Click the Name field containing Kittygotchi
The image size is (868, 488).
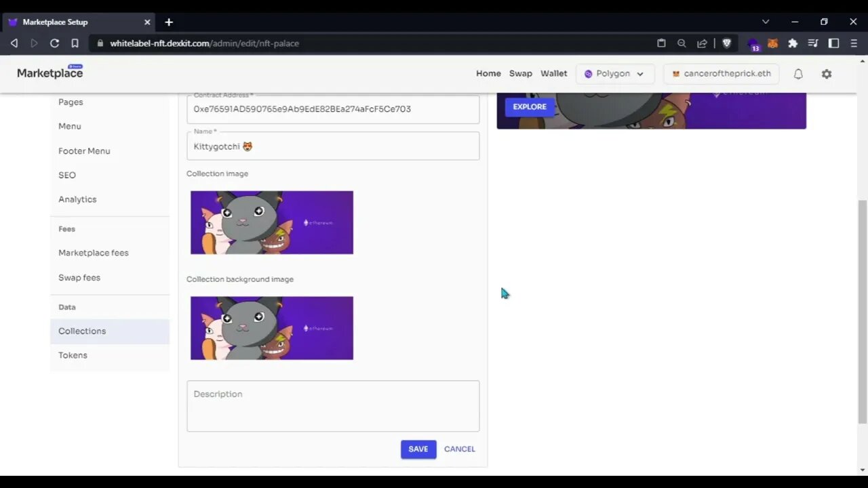[x=333, y=146]
